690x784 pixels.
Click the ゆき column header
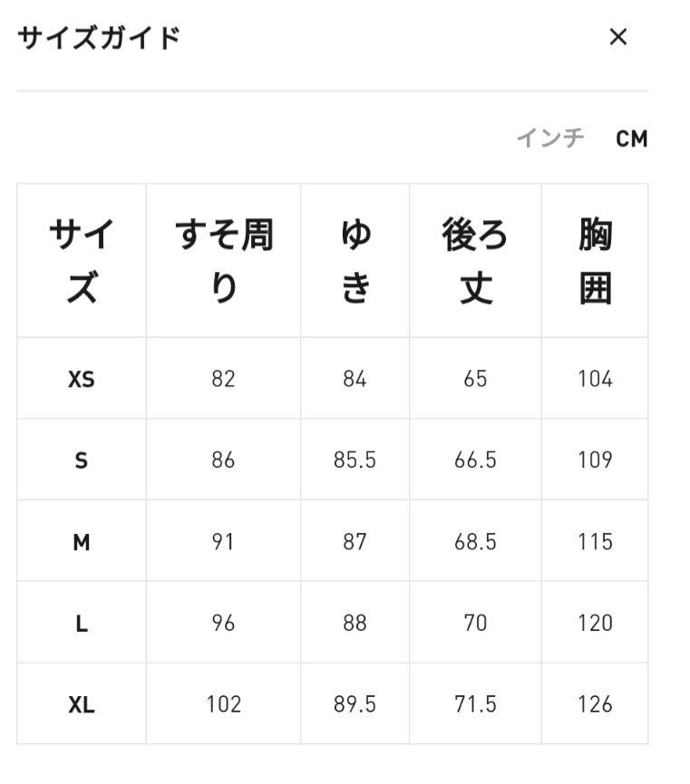[x=355, y=260]
